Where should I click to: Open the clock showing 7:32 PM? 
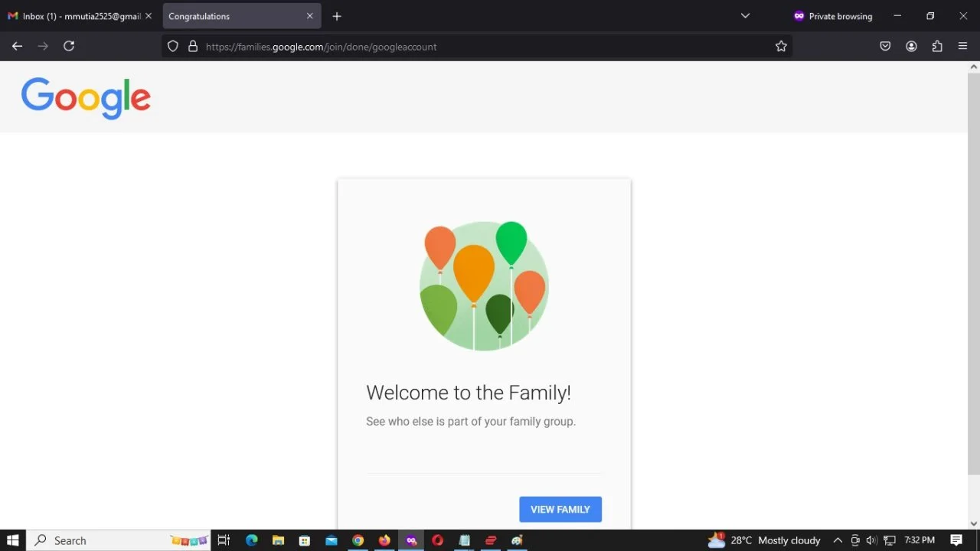pyautogui.click(x=920, y=540)
